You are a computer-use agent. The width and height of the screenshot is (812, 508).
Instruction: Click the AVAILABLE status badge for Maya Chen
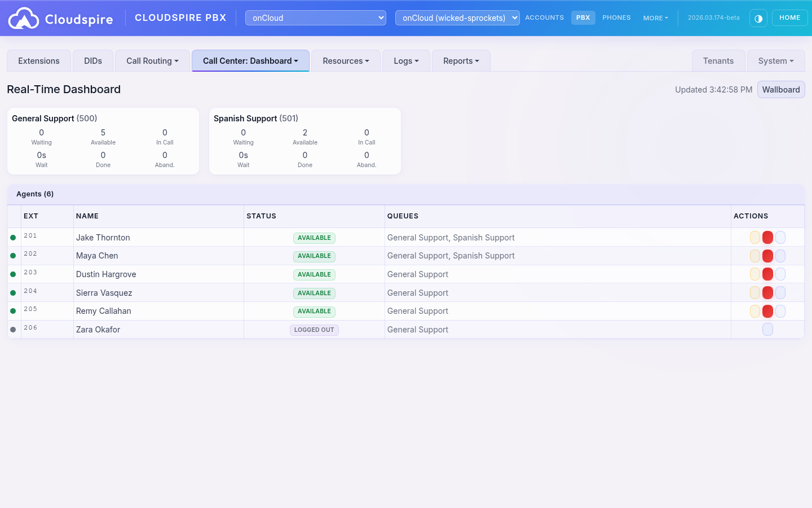(x=314, y=256)
